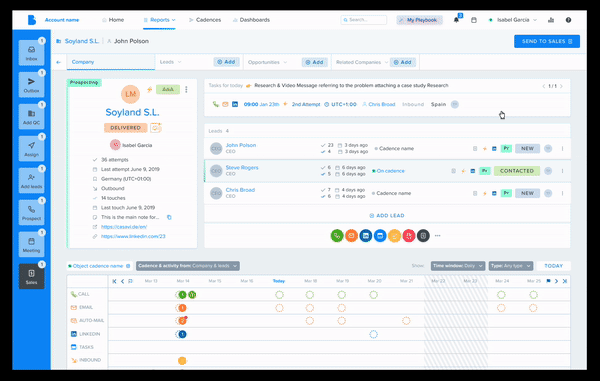
Task: Click the green phone call action circle
Action: point(337,236)
